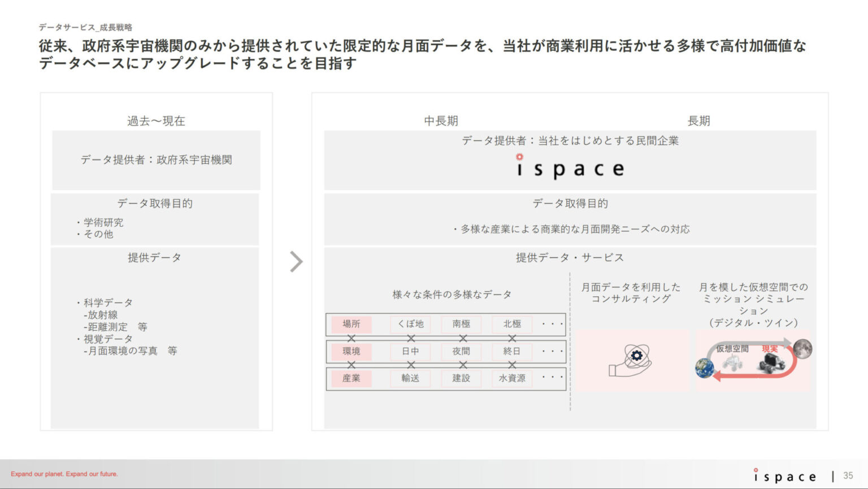Viewport: 868px width, 489px height.
Task: Select the 場所 category header cell
Action: (352, 324)
